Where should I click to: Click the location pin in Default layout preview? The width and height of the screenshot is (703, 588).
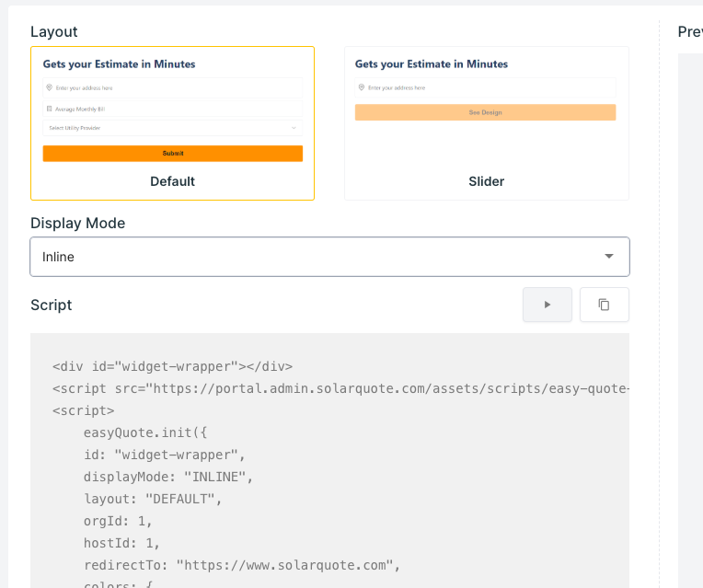point(49,88)
